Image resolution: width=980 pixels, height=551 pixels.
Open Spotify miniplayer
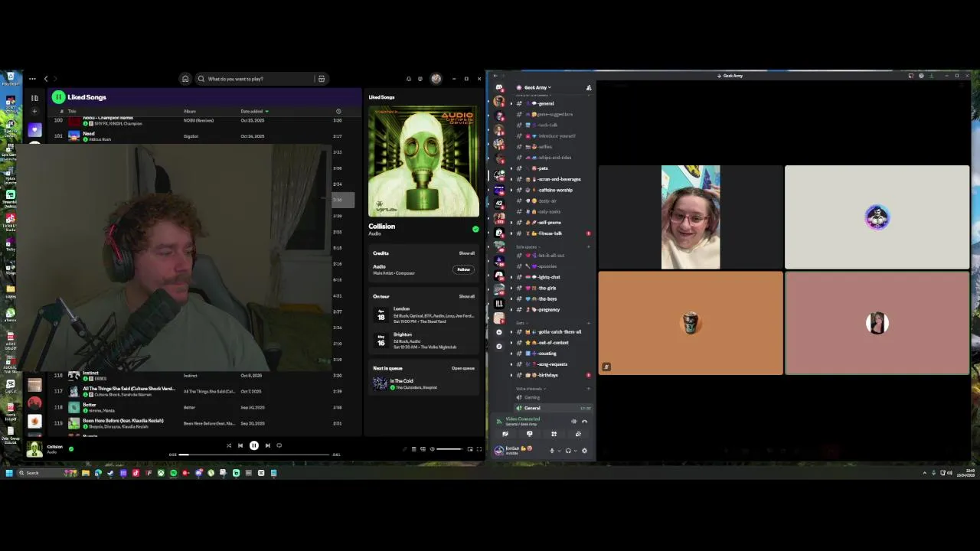[x=470, y=449]
